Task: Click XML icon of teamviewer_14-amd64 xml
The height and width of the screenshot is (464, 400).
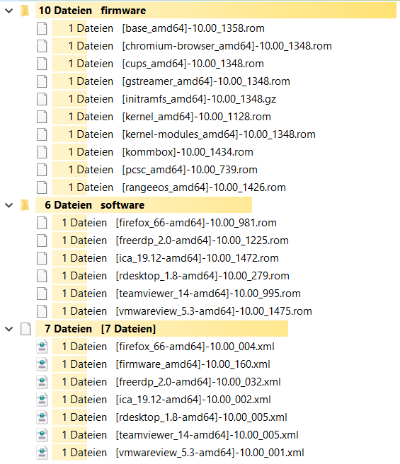Action: pos(42,435)
